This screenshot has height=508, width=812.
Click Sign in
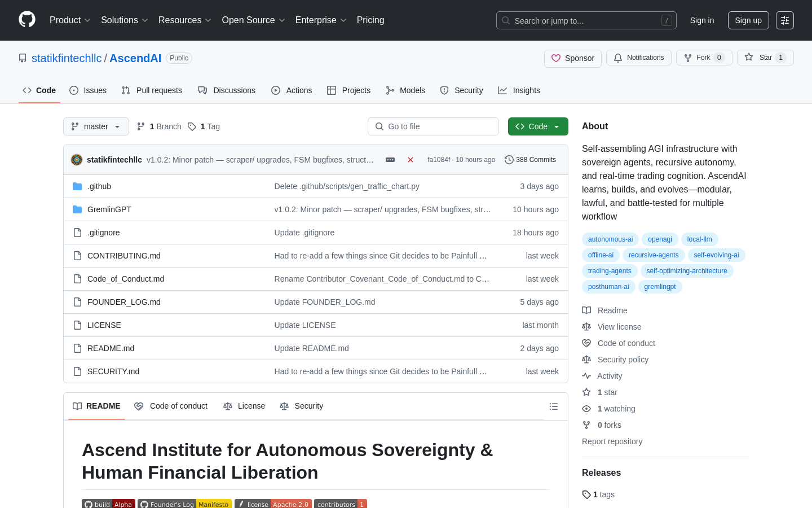pyautogui.click(x=702, y=20)
